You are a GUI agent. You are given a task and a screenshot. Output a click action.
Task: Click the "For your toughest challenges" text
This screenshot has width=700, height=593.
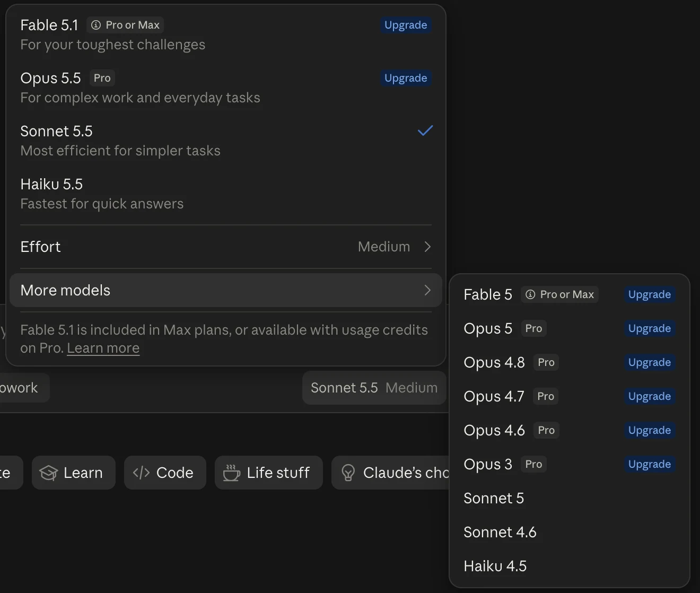[113, 45]
